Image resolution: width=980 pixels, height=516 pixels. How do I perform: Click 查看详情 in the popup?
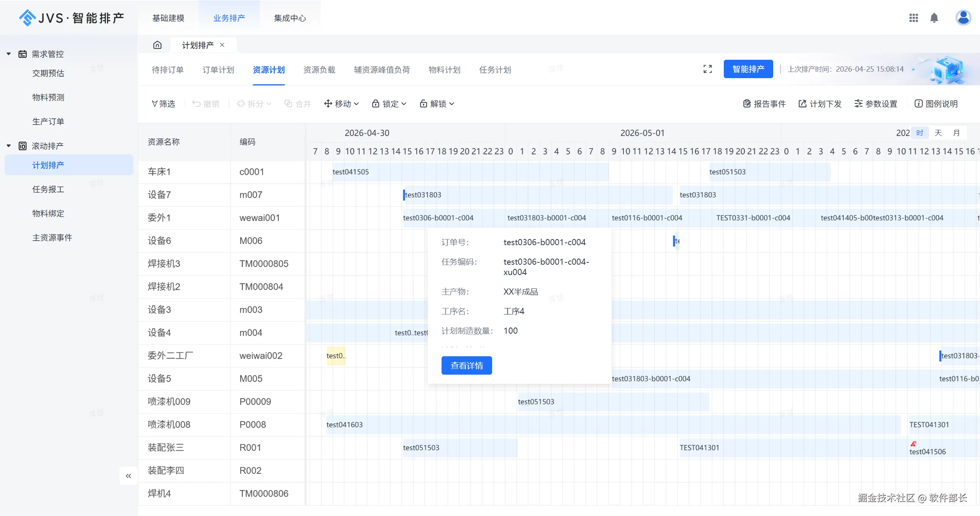466,365
